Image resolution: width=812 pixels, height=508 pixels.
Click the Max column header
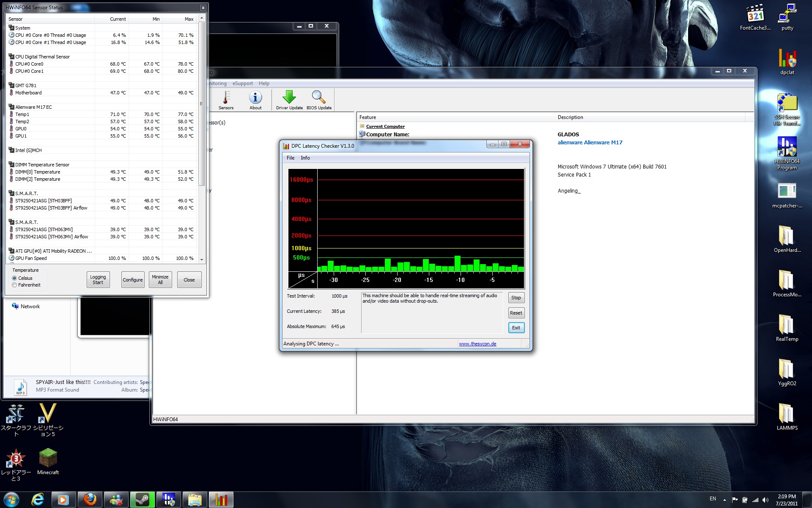click(180, 19)
